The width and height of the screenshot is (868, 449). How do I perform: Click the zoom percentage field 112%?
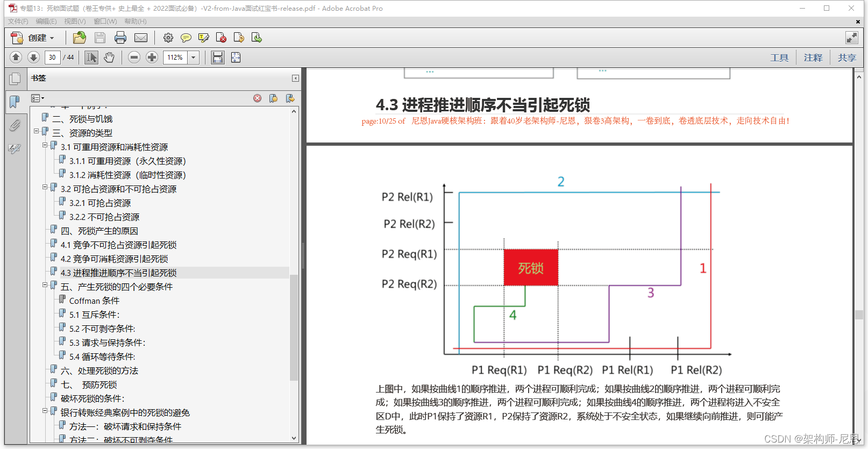click(x=175, y=58)
